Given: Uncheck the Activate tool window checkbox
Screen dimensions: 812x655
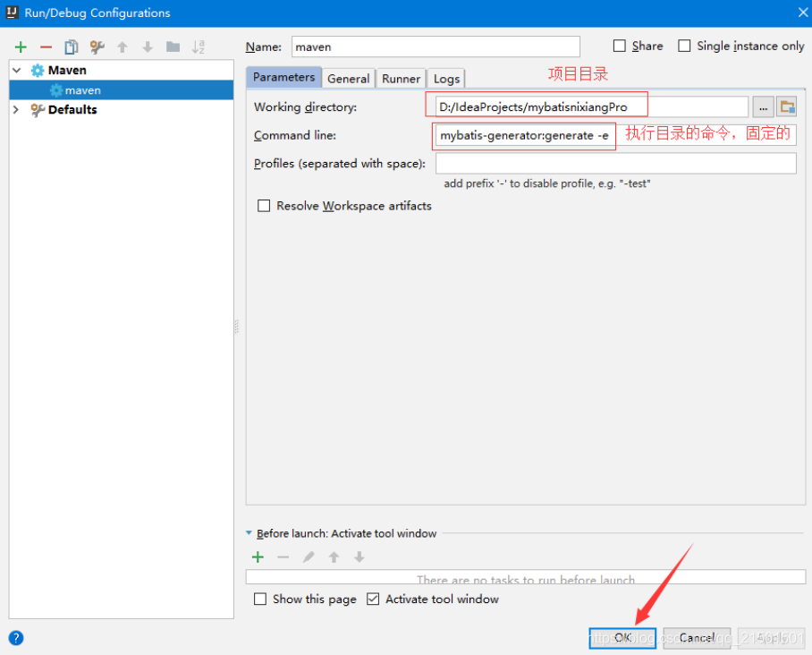Looking at the screenshot, I should pyautogui.click(x=373, y=600).
